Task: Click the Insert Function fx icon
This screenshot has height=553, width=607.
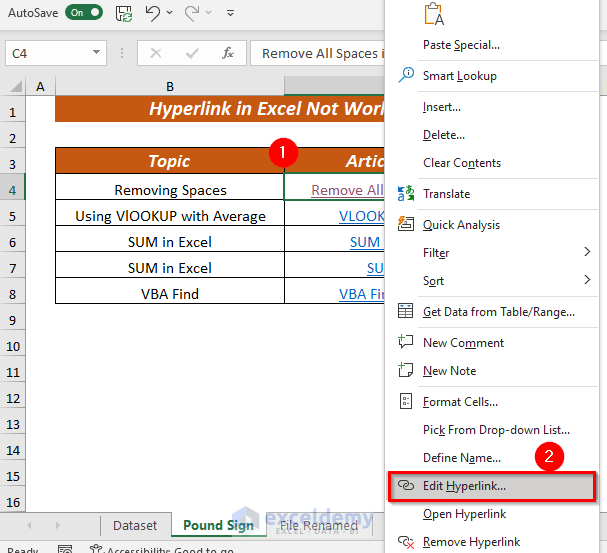Action: 228,54
